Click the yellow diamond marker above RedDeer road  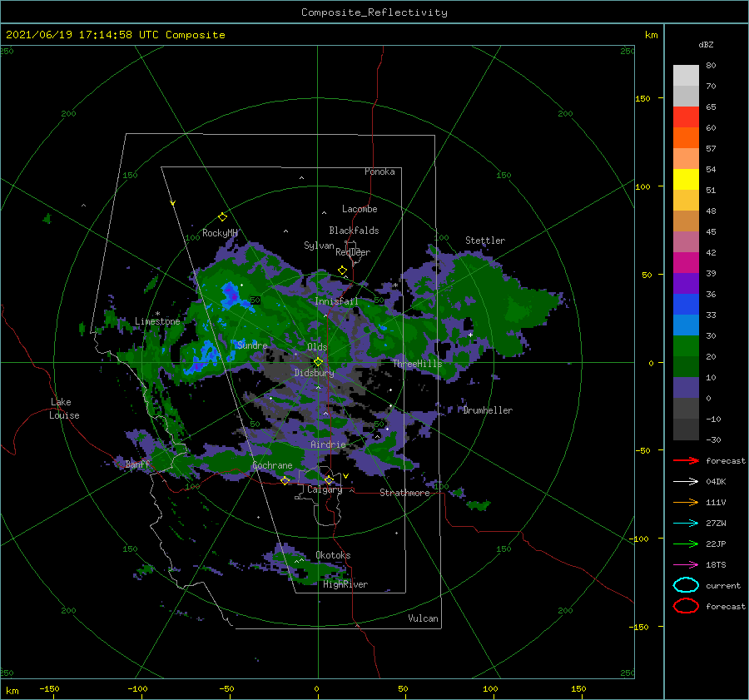[342, 271]
